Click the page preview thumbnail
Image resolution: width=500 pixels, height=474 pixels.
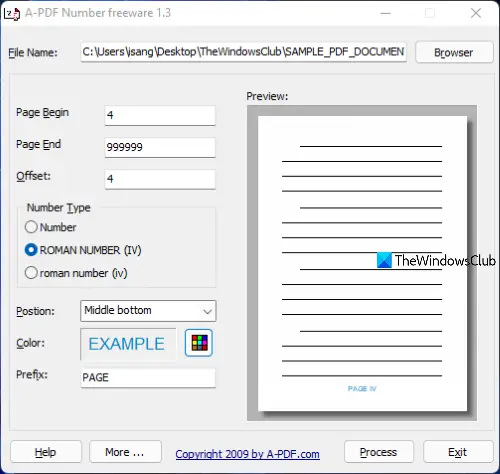pos(362,263)
